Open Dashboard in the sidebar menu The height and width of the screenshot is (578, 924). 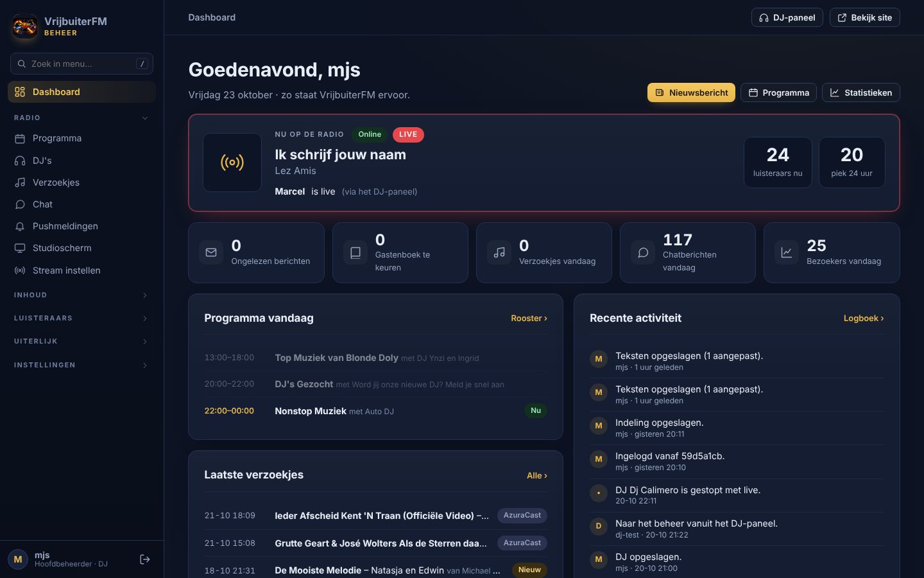point(81,92)
